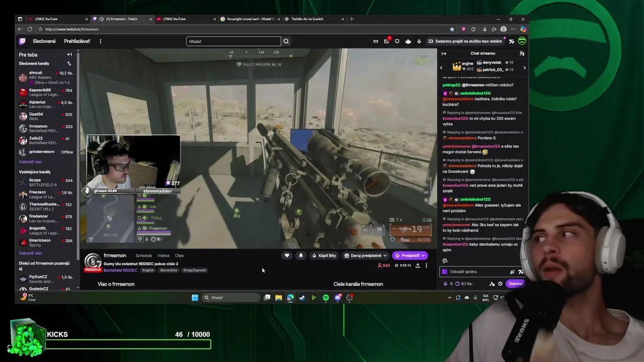Switch to the Tlačidlo Air na Scarlett tab
This screenshot has height=362, width=644.
coord(314,19)
